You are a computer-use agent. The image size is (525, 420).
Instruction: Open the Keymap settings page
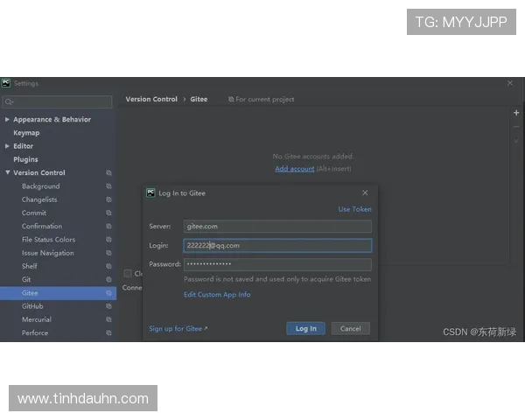[26, 133]
